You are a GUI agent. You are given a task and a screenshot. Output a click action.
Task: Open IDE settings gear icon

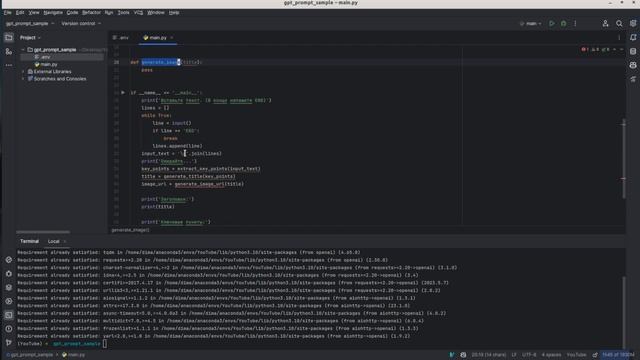633,24
